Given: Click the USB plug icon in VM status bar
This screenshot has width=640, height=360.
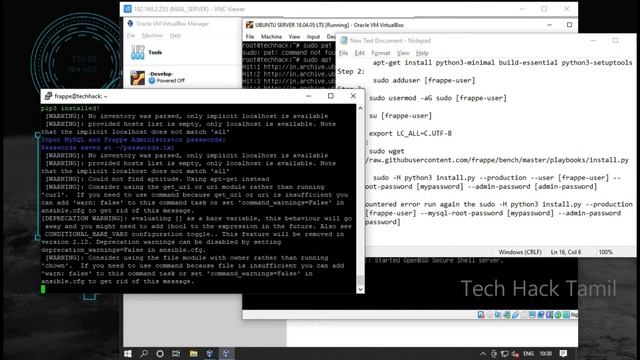Looking at the screenshot, I should pyautogui.click(x=516, y=315).
